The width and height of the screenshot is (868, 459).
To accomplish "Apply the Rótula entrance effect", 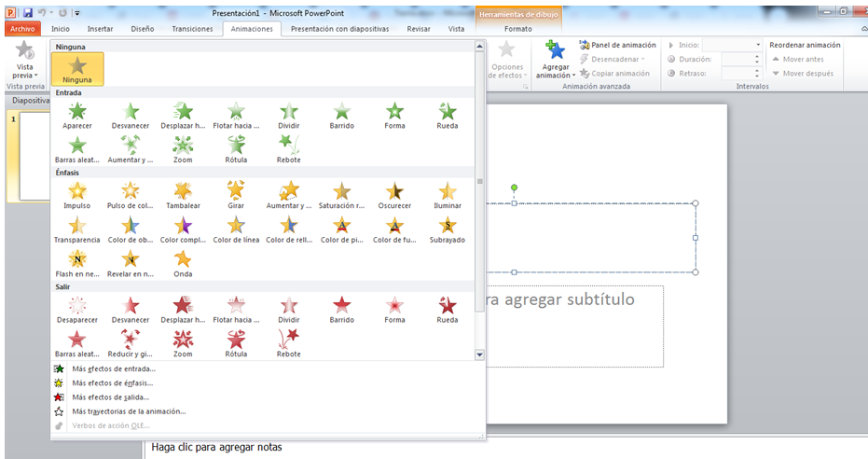I will [x=236, y=150].
